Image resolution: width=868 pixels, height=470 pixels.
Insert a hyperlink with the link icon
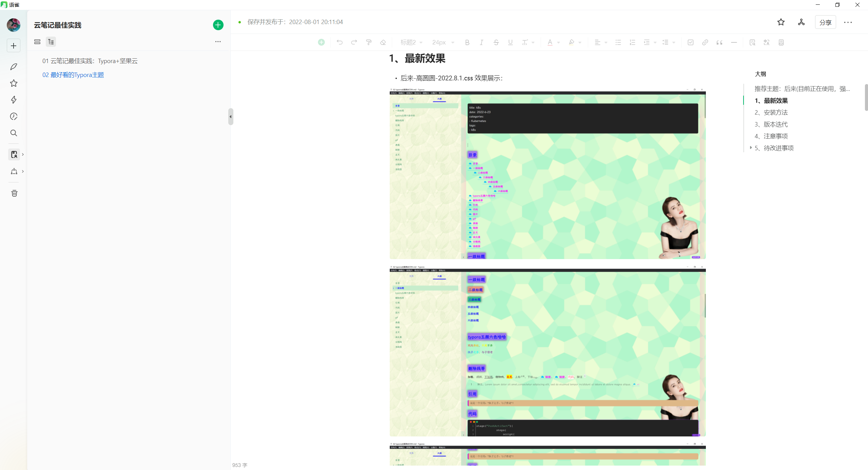tap(705, 42)
